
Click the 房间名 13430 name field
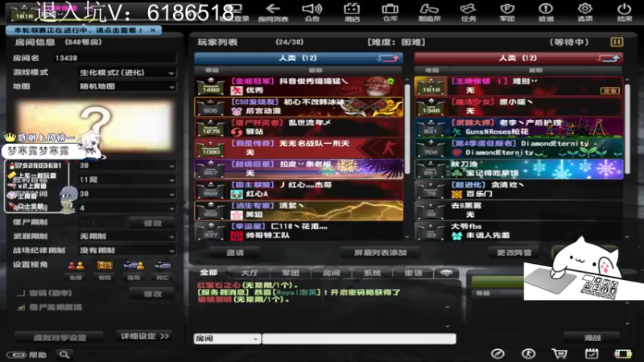[x=115, y=58]
